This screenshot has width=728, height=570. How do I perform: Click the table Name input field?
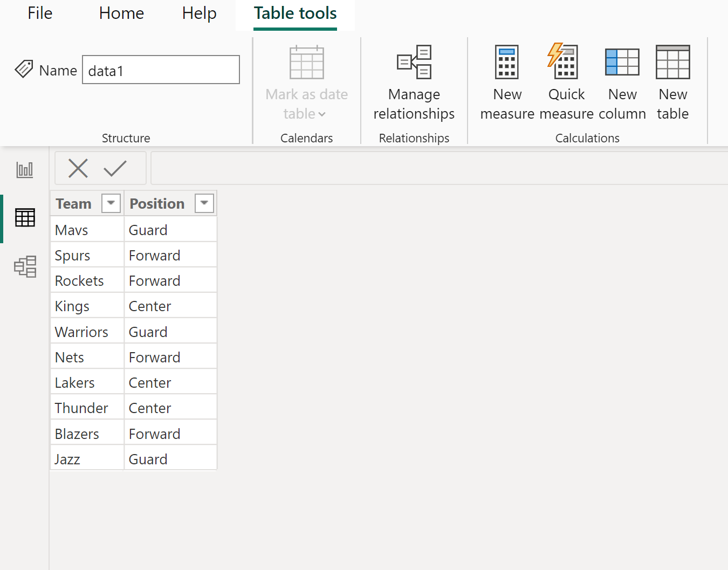(x=161, y=70)
